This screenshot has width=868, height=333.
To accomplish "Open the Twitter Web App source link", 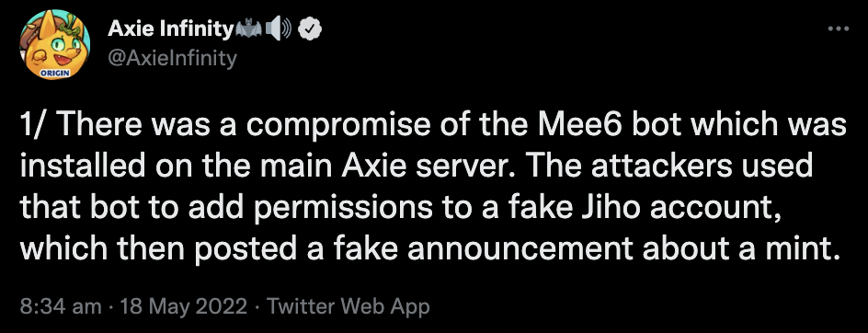I will (x=348, y=305).
